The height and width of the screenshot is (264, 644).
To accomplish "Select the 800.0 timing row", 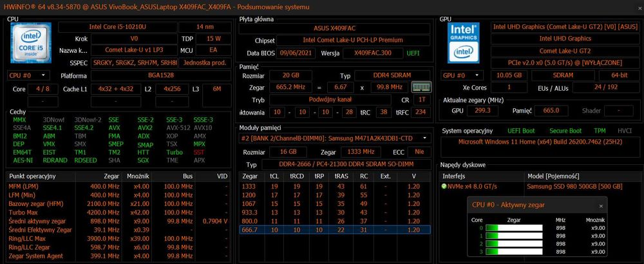I will click(335, 221).
